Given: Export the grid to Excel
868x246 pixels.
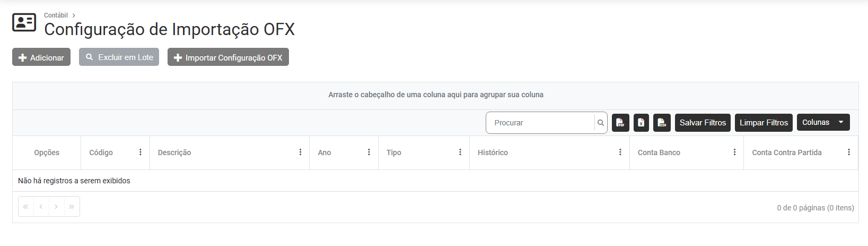Looking at the screenshot, I should (641, 123).
